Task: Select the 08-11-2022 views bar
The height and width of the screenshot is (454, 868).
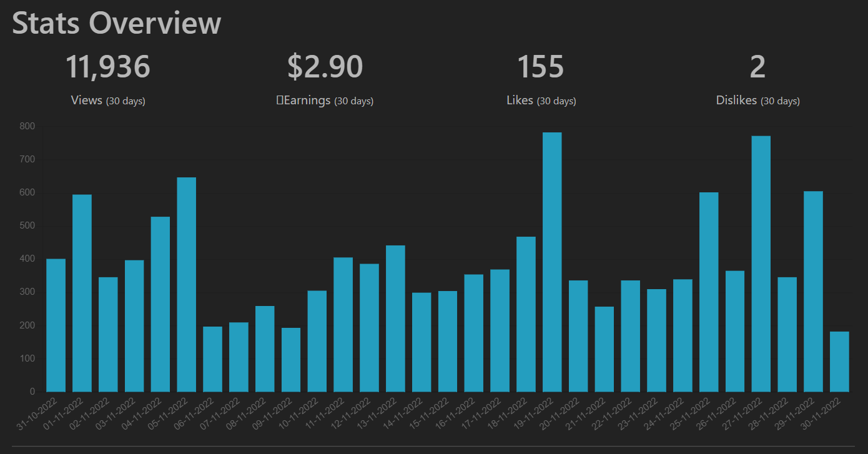Action: (265, 349)
